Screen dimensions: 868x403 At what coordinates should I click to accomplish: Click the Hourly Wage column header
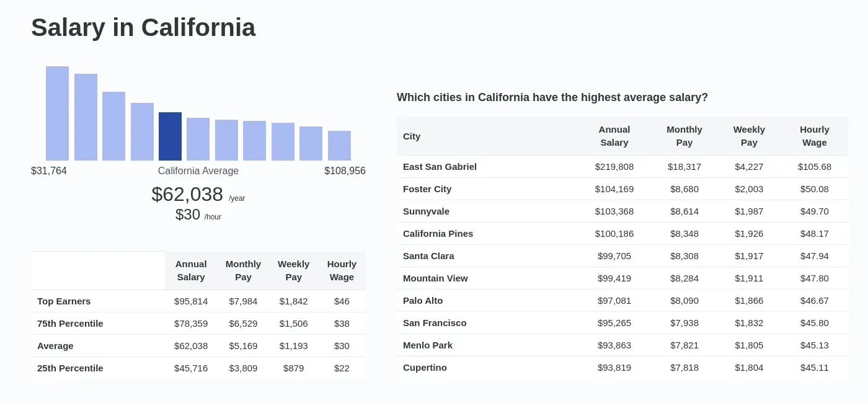(814, 136)
